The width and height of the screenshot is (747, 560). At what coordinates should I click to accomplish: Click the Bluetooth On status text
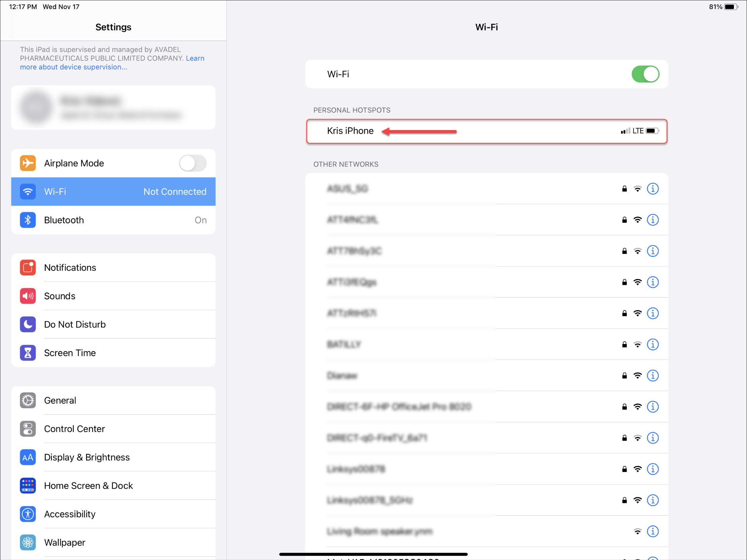(201, 220)
